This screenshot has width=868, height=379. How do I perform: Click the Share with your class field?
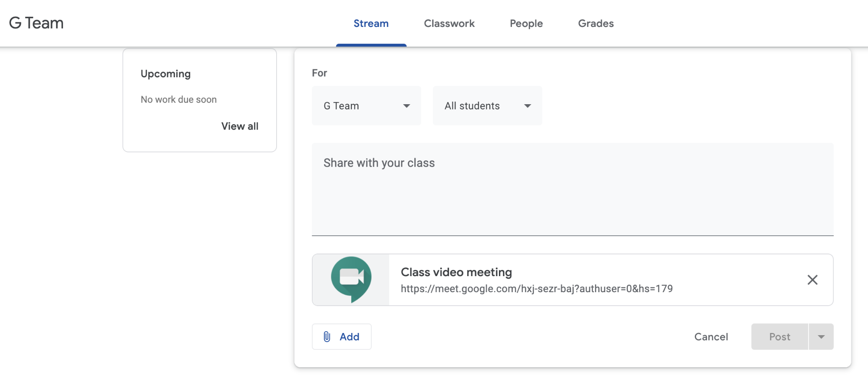572,189
